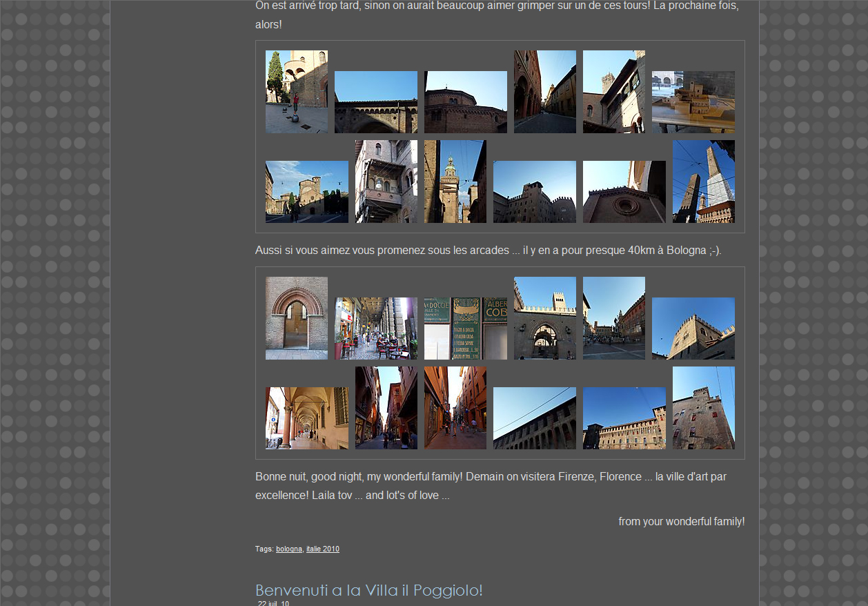Open photo of crenellated palace with arched gate

click(x=544, y=318)
